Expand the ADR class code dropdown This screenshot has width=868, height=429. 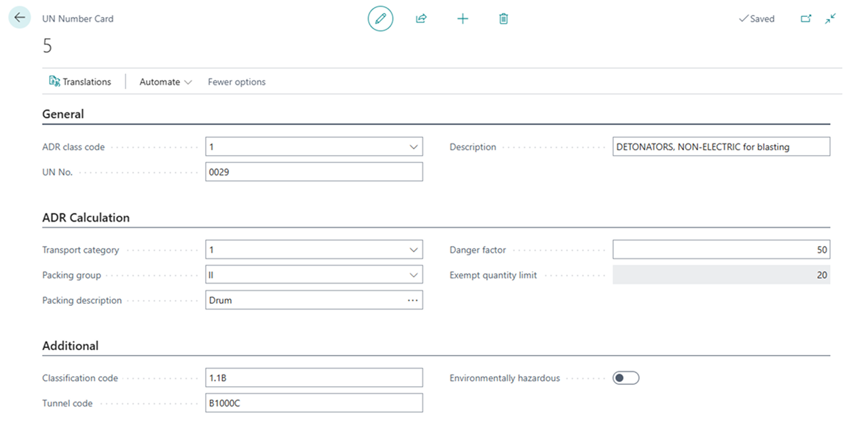pos(414,147)
